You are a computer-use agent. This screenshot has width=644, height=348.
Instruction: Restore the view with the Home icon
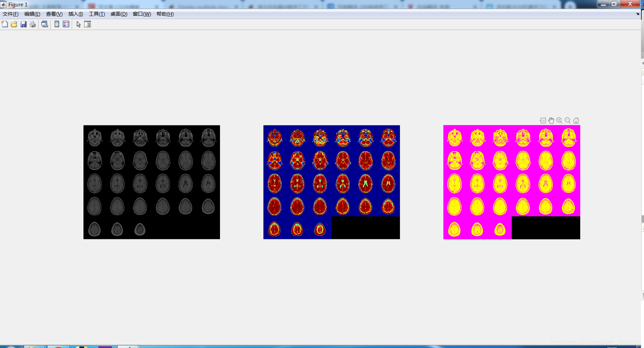tap(576, 121)
